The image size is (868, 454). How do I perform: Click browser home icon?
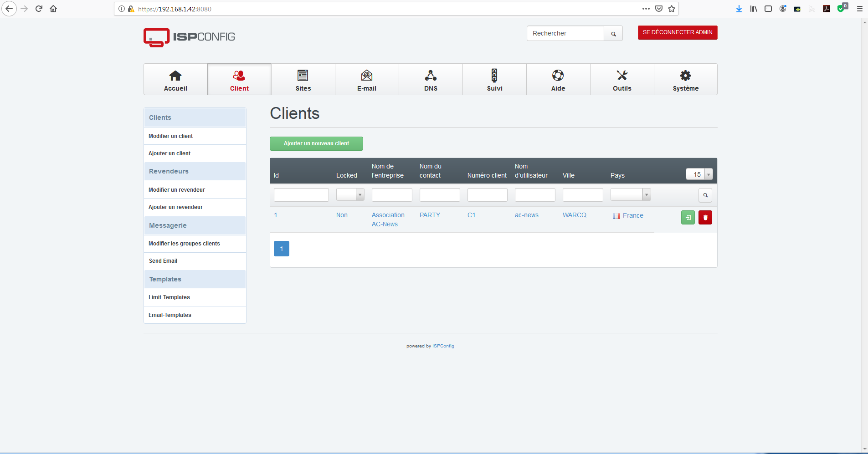click(53, 9)
